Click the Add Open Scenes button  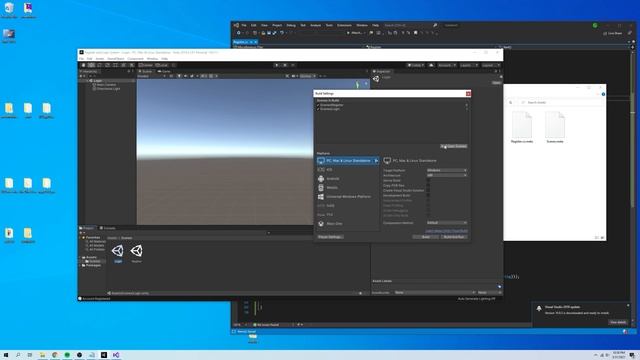pos(454,147)
